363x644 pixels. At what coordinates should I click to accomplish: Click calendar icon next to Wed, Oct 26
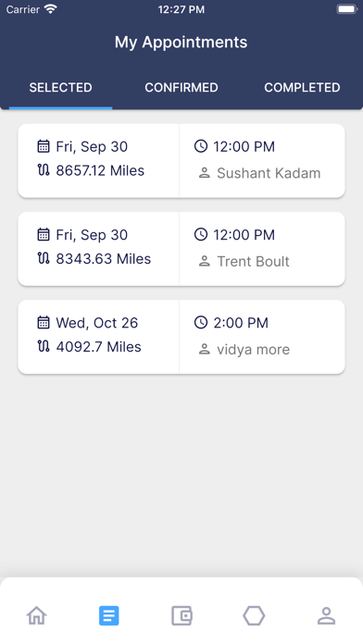(44, 322)
